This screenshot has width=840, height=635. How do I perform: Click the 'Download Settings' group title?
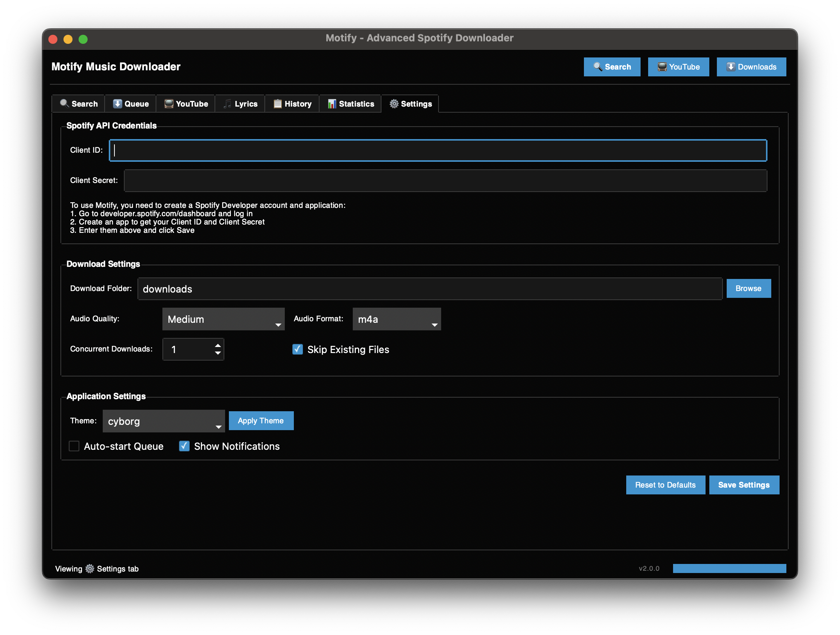pyautogui.click(x=103, y=264)
